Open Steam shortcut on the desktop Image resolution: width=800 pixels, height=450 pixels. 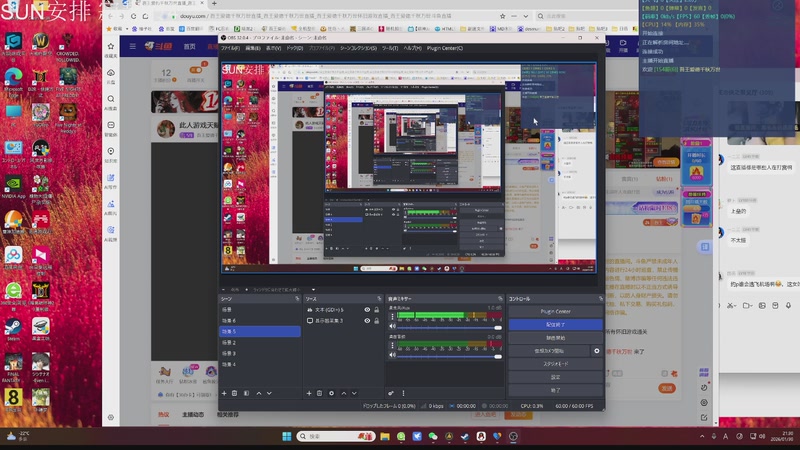[x=13, y=329]
